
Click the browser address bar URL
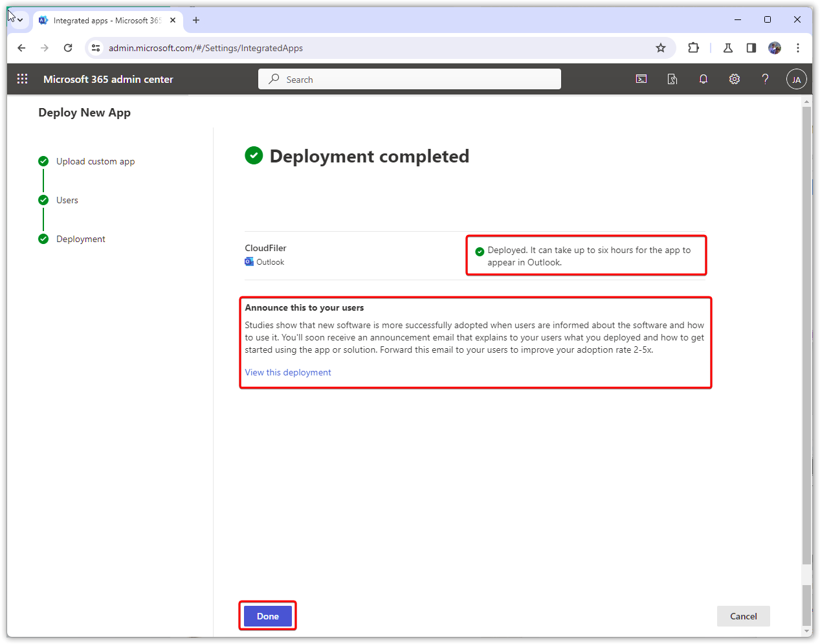point(206,48)
